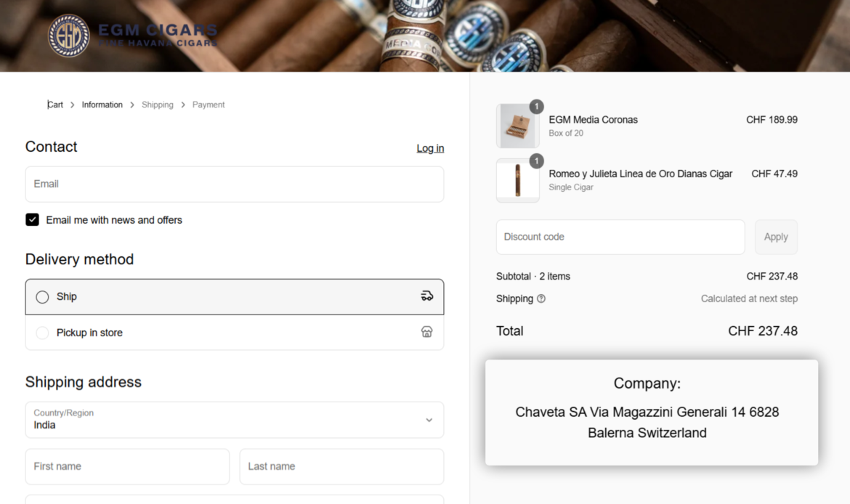Focus the Discount code field
The height and width of the screenshot is (504, 850).
tap(620, 237)
